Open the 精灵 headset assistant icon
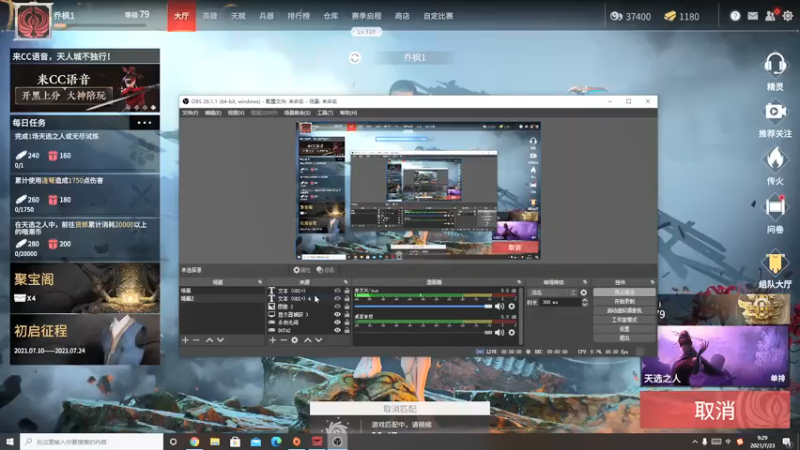Viewport: 800px width, 450px height. click(x=774, y=65)
